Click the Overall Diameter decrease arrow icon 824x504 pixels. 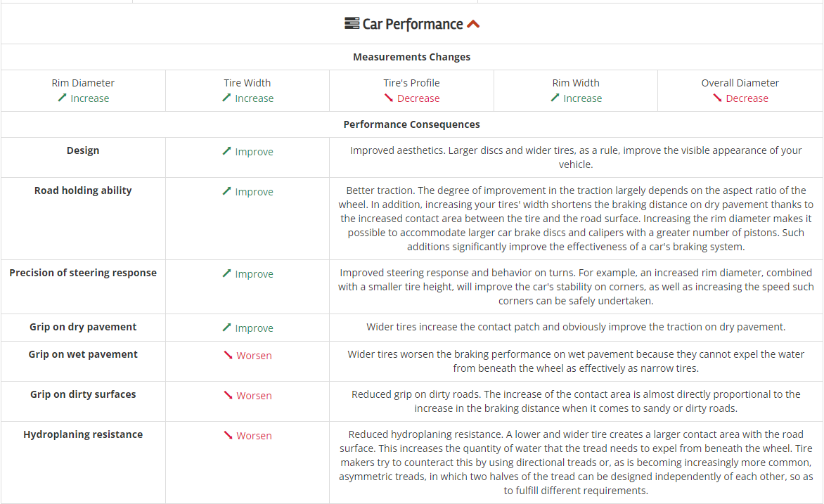point(717,98)
